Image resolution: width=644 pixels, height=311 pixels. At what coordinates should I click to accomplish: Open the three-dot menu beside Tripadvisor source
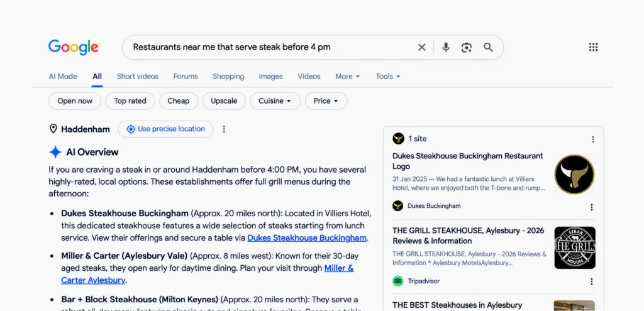point(591,281)
